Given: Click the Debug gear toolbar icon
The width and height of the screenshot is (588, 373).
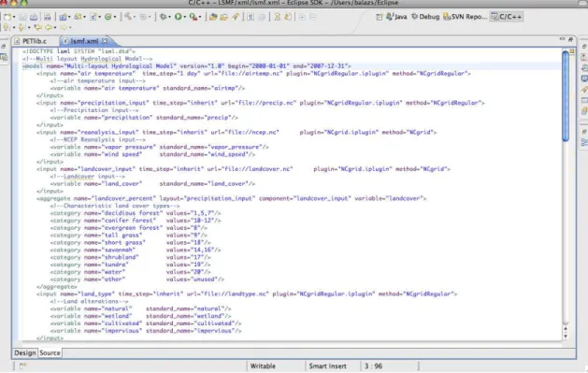Looking at the screenshot, I should click(163, 17).
